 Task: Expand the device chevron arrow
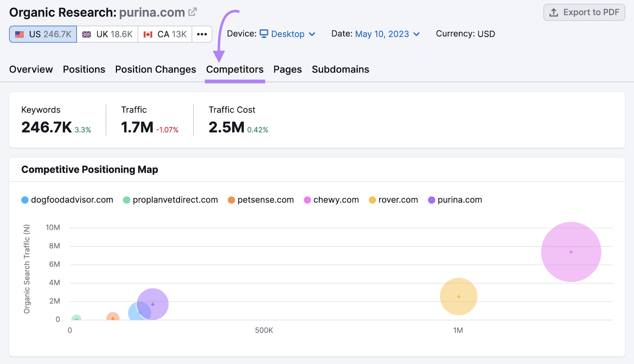[312, 34]
